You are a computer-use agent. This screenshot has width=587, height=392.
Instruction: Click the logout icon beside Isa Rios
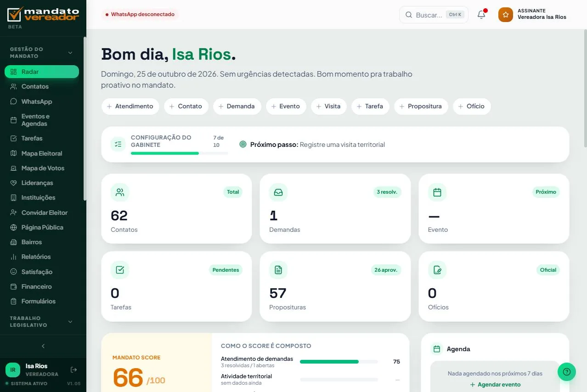(x=73, y=370)
